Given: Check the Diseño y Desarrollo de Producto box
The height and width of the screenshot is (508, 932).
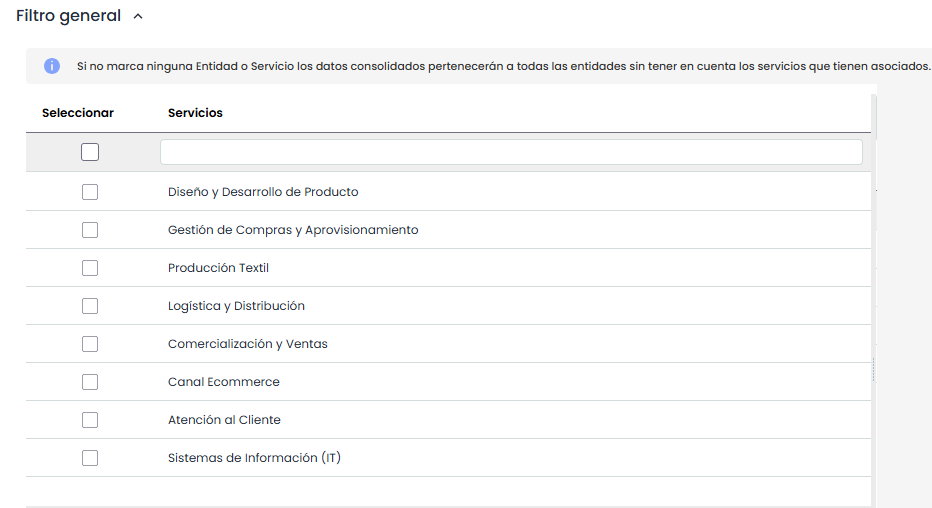Looking at the screenshot, I should click(x=90, y=192).
